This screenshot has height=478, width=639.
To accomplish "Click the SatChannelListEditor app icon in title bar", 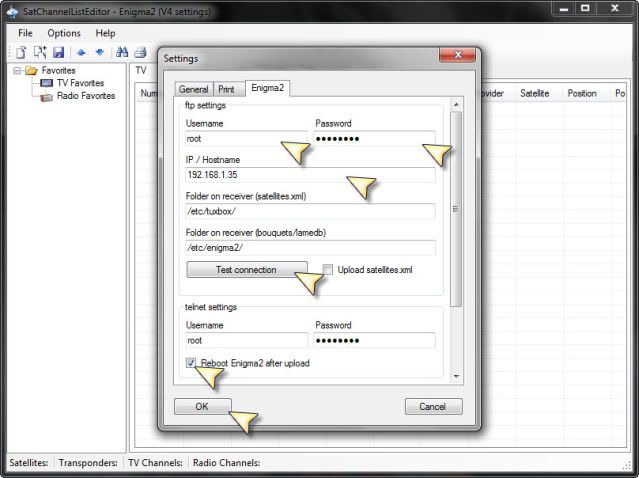I will coord(12,11).
